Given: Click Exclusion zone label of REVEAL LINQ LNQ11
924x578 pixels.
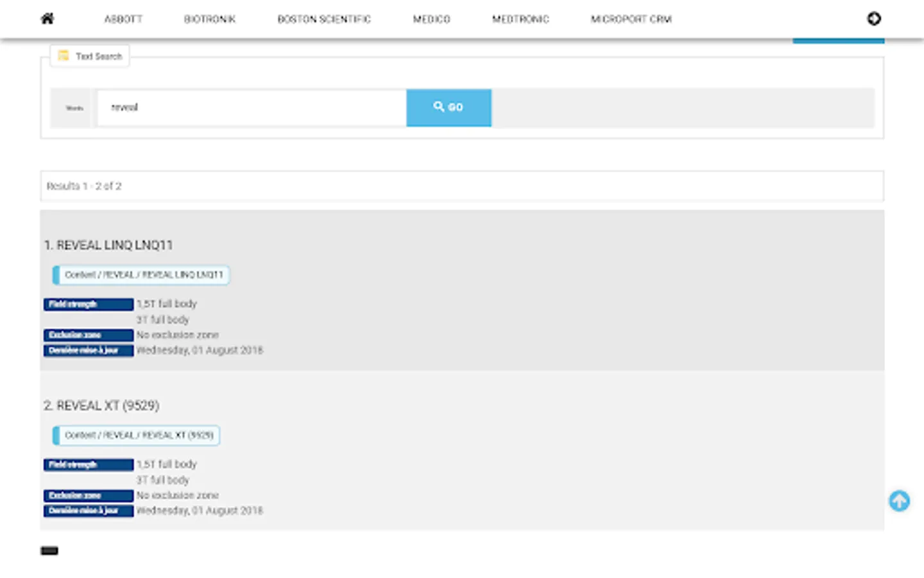Looking at the screenshot, I should coord(89,335).
